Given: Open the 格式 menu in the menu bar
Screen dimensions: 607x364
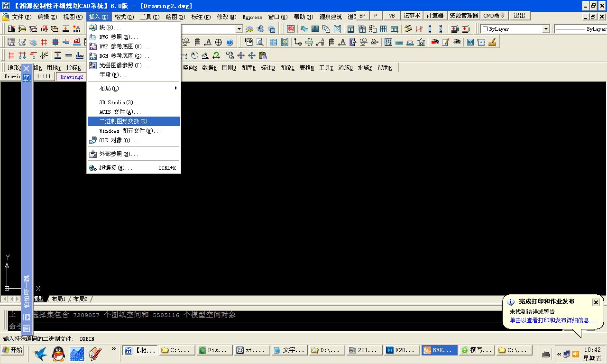Looking at the screenshot, I should point(124,17).
